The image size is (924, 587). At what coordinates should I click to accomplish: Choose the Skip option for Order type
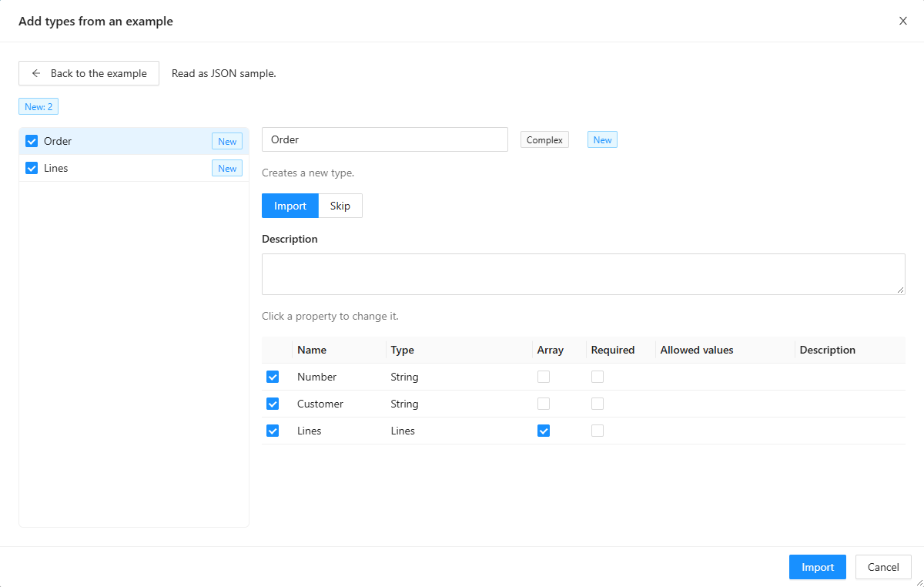340,206
